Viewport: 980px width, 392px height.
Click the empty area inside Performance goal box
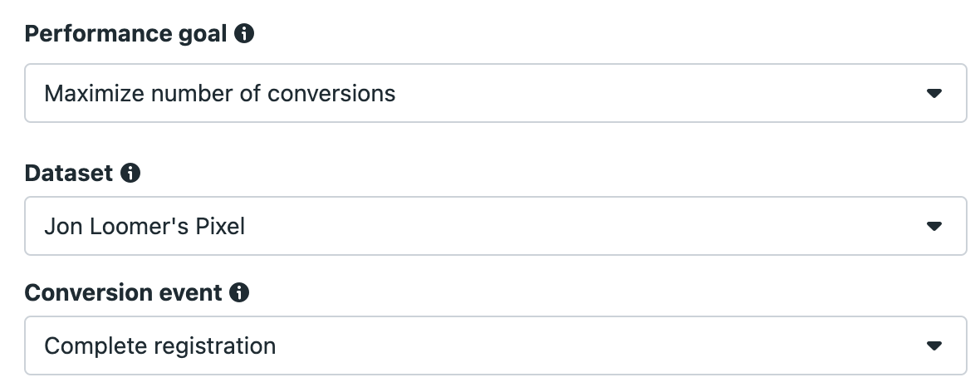tap(656, 93)
